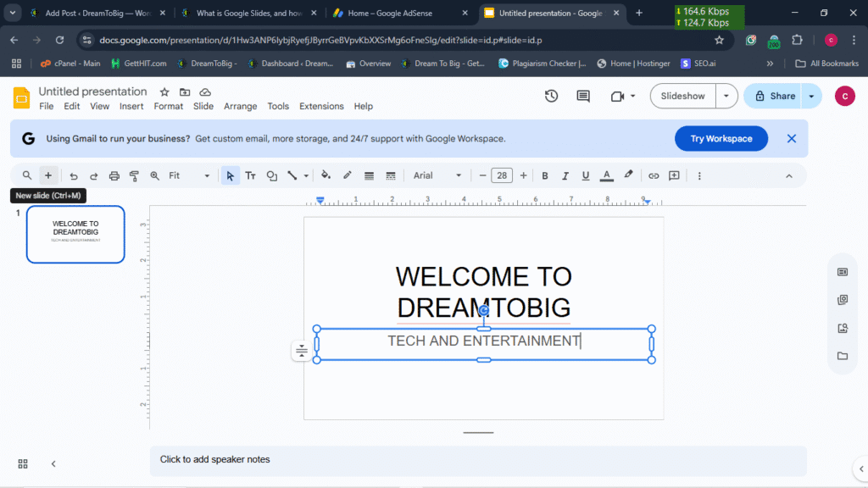The width and height of the screenshot is (868, 488).
Task: Open the Insert shape tool
Action: (272, 175)
